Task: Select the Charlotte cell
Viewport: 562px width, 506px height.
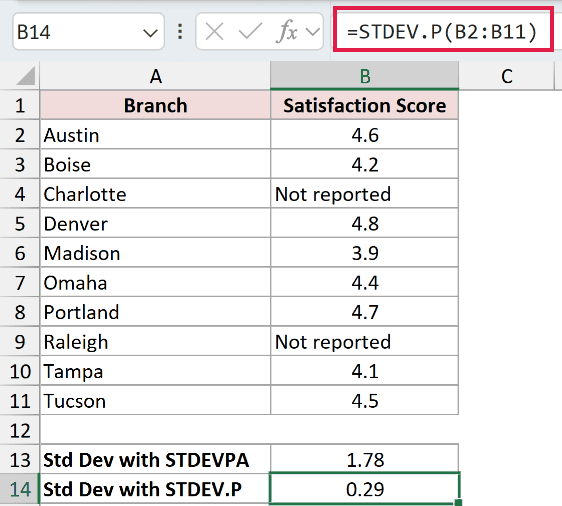Action: click(155, 194)
